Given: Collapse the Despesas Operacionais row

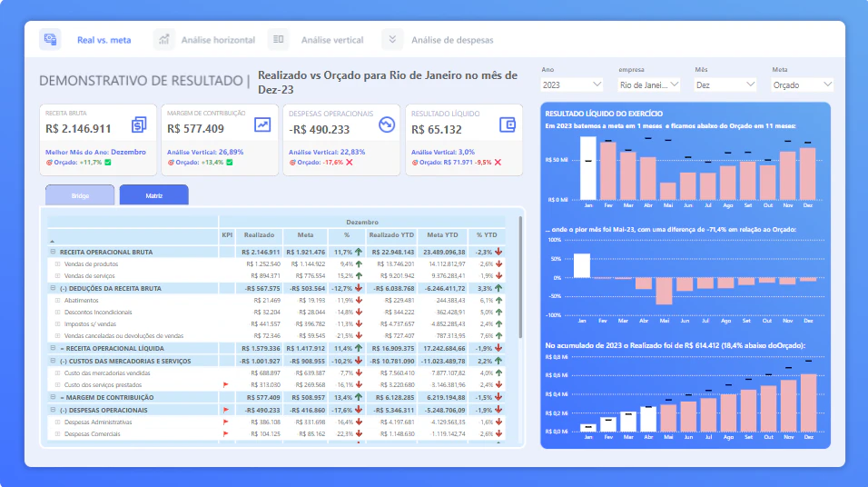Looking at the screenshot, I should (x=54, y=410).
